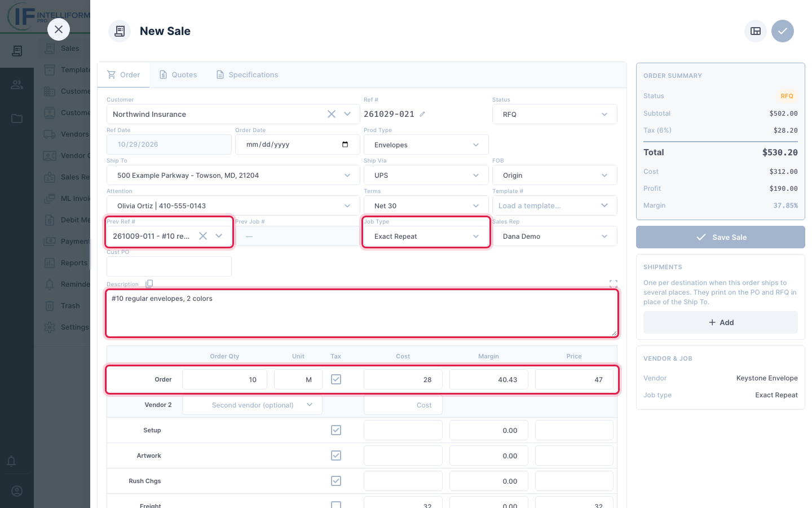Click the Cust PO input field

(x=169, y=266)
